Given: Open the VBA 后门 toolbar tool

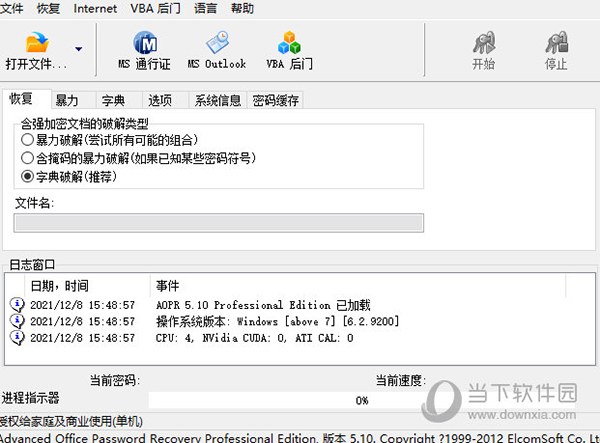Looking at the screenshot, I should point(289,51).
